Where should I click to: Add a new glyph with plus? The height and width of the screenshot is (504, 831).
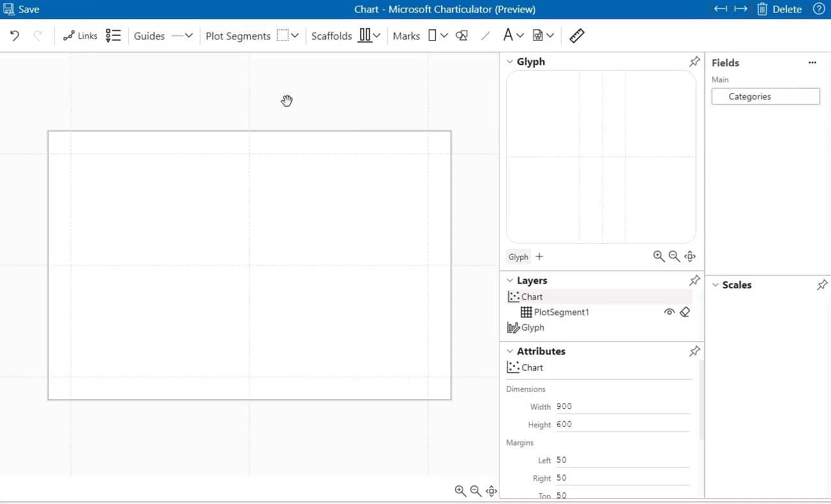tap(539, 256)
